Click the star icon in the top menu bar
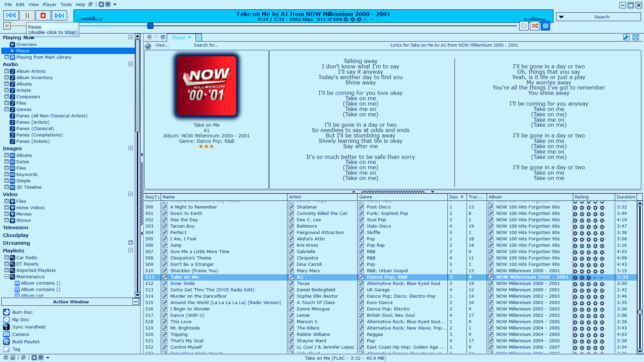The height and width of the screenshot is (362, 644). [x=108, y=4]
